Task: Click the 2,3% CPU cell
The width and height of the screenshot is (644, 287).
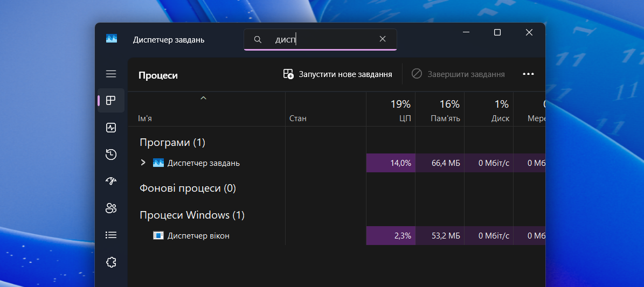Action: (x=391, y=236)
